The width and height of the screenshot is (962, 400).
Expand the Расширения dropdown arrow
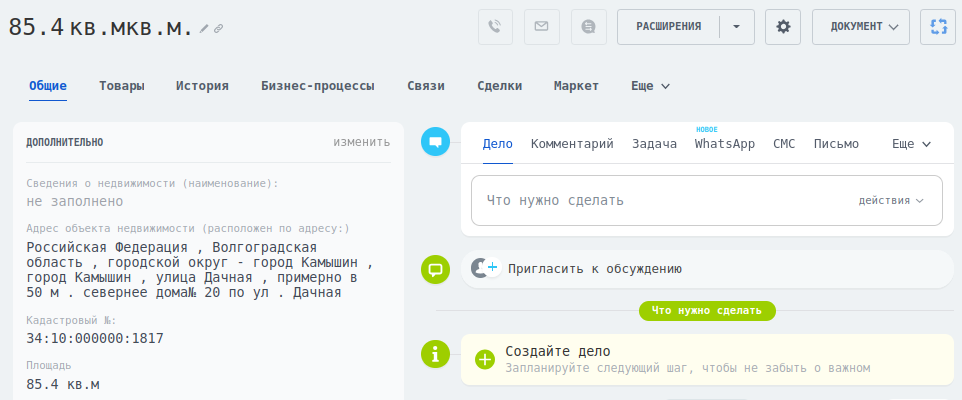coord(736,27)
